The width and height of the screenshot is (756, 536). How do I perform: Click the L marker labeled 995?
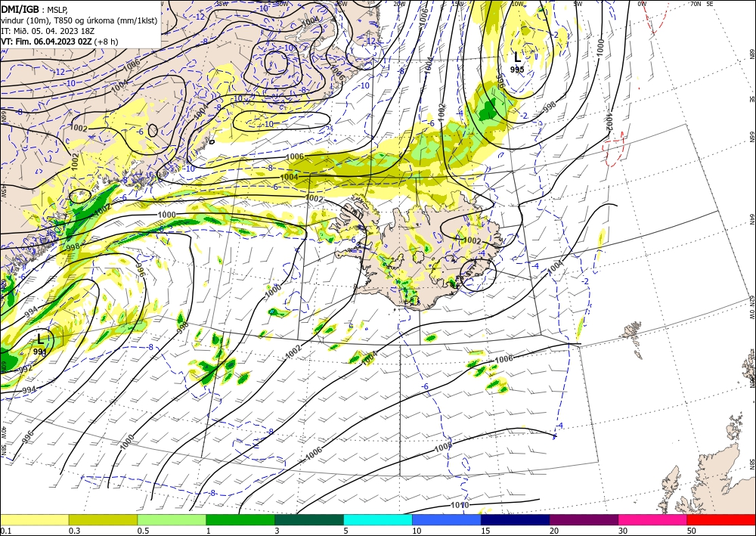tap(517, 58)
